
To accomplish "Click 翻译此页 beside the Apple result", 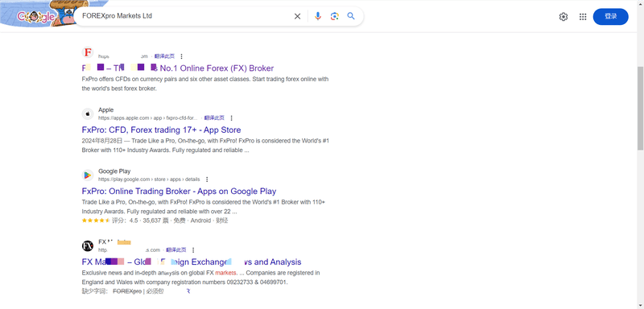I will point(214,117).
